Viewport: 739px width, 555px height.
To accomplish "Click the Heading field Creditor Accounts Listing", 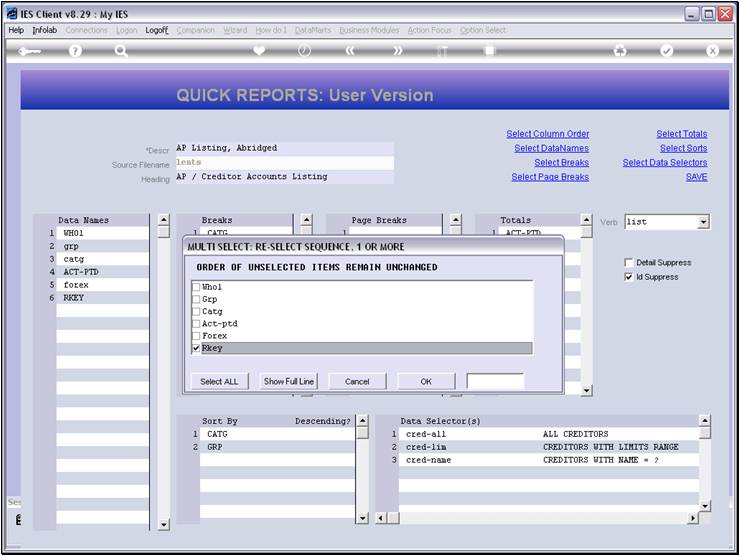I will (284, 177).
